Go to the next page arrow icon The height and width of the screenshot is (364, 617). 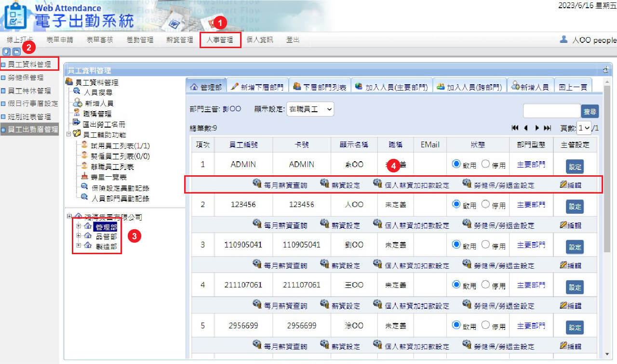click(537, 128)
